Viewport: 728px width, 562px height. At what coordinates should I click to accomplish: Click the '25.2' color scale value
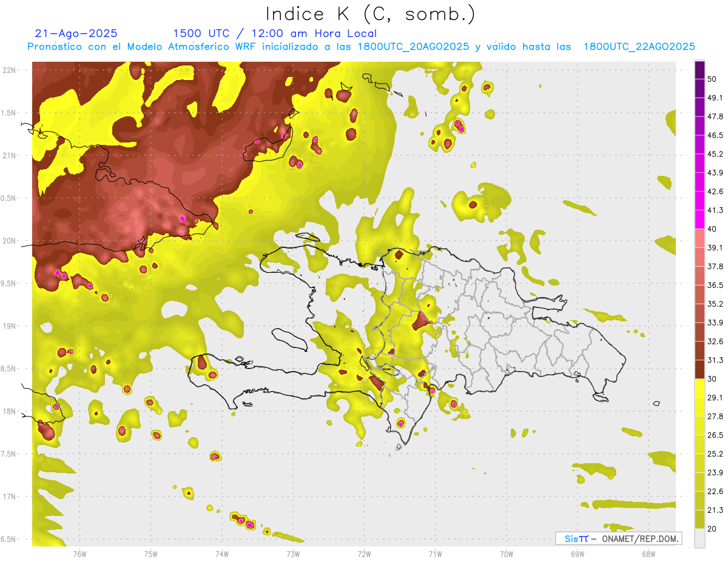[715, 454]
